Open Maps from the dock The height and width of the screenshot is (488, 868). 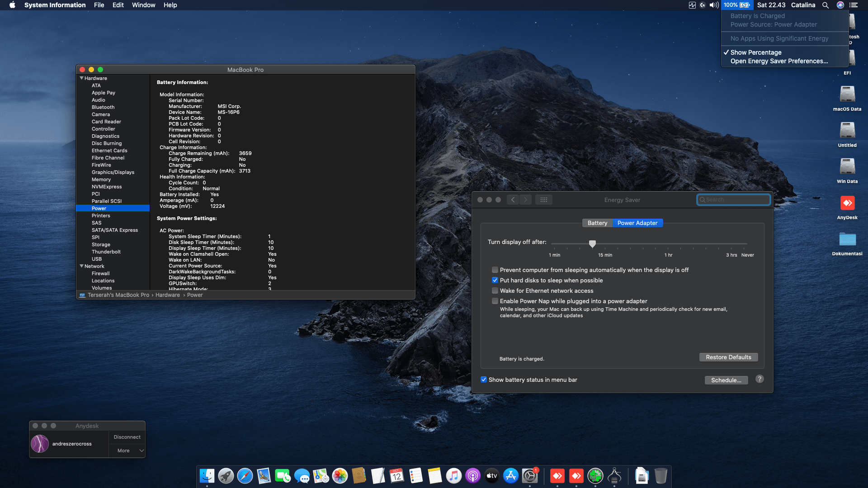coord(321,476)
